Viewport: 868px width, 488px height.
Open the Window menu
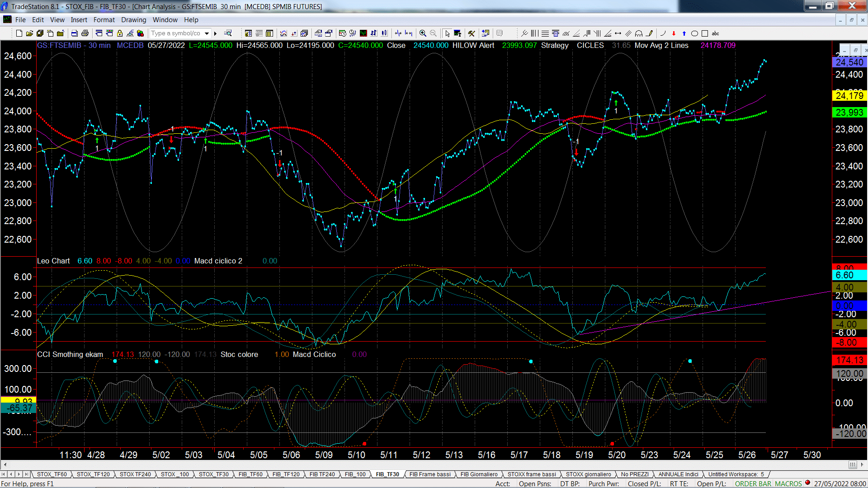tap(165, 20)
